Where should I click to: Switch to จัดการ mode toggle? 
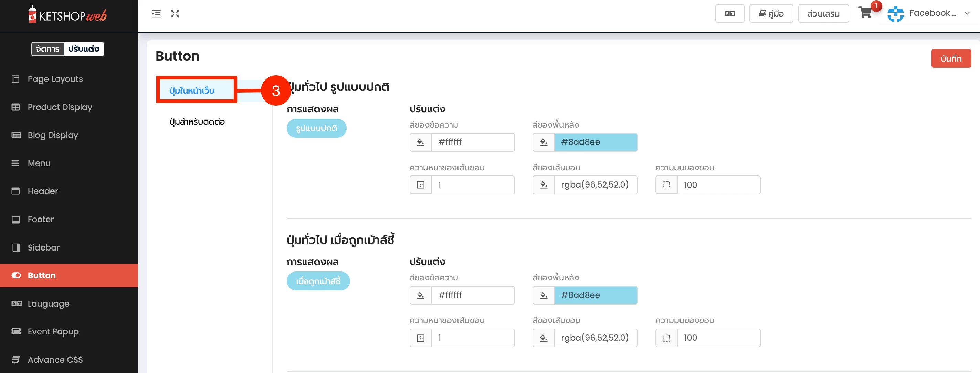48,49
